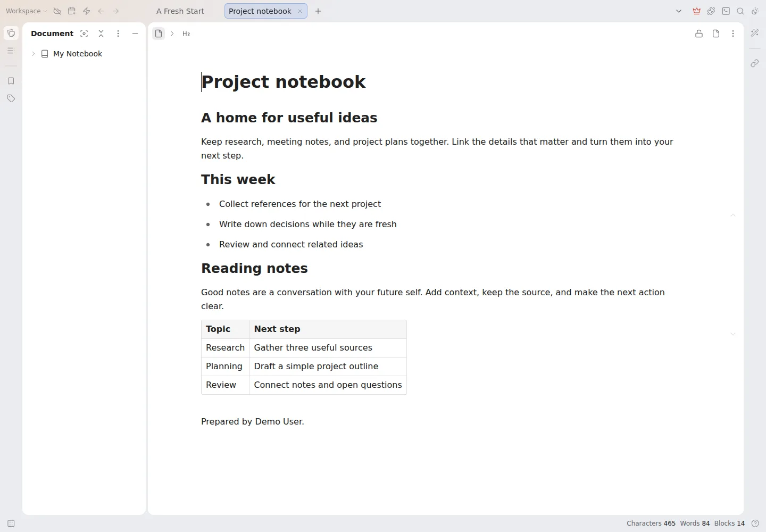Close the Project notebook tab

point(300,11)
